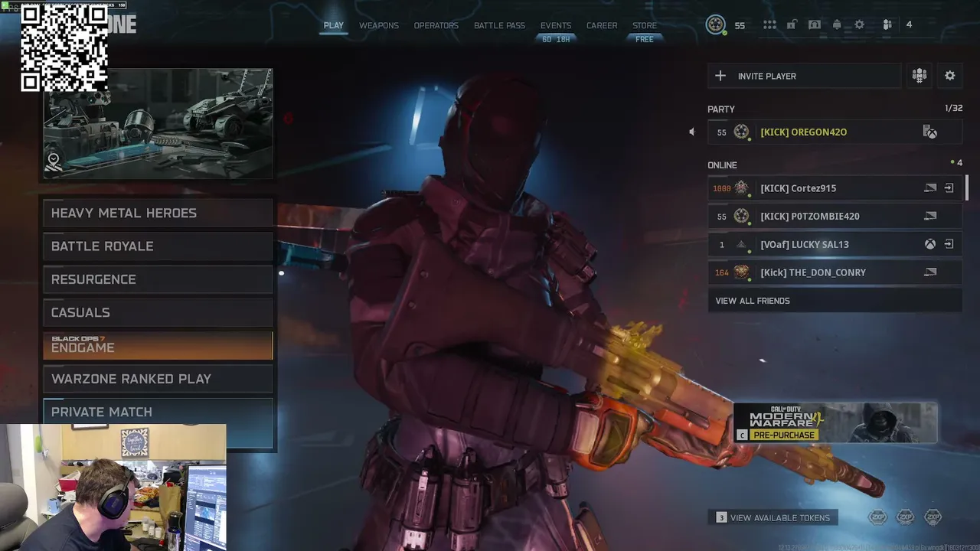Choose the Casuals mode
The height and width of the screenshot is (551, 980).
tap(158, 312)
